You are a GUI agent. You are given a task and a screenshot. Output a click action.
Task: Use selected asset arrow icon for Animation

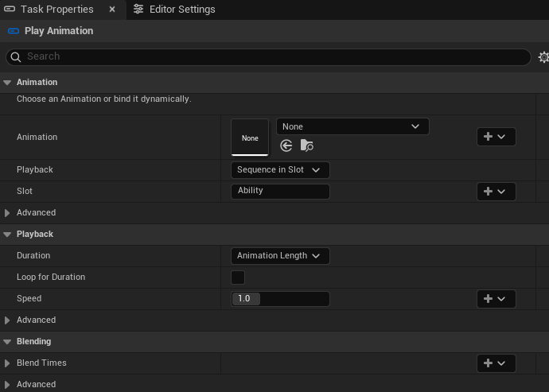tap(286, 146)
